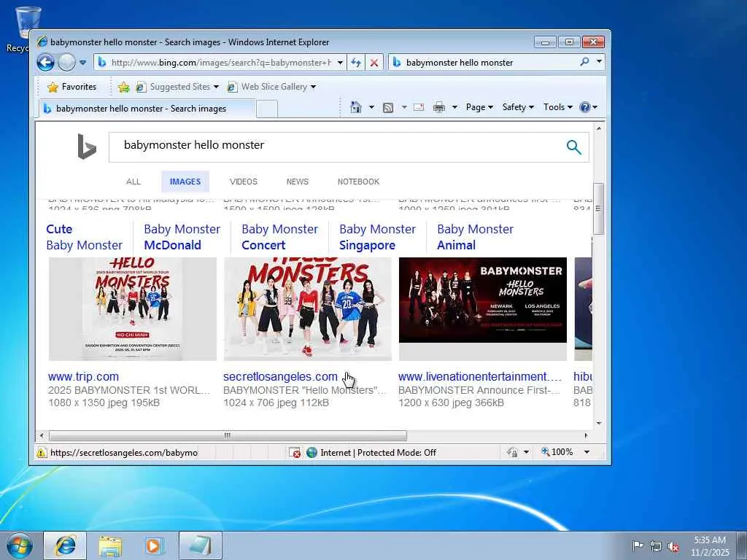The image size is (747, 560).
Task: Click the Print icon
Action: coord(438,107)
